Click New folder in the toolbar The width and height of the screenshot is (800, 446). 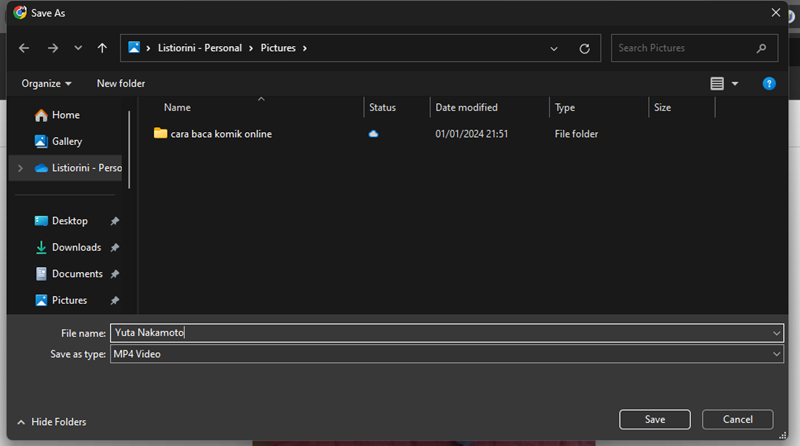click(x=121, y=84)
